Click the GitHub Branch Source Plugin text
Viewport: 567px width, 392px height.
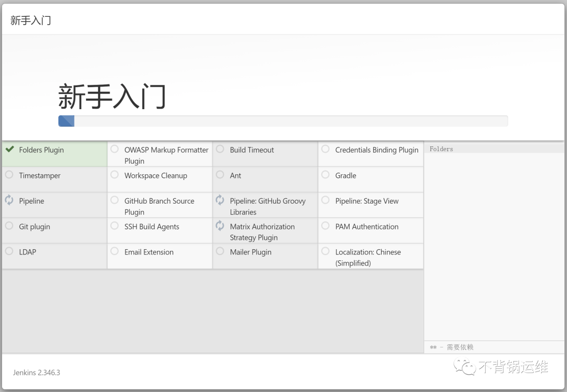point(159,206)
